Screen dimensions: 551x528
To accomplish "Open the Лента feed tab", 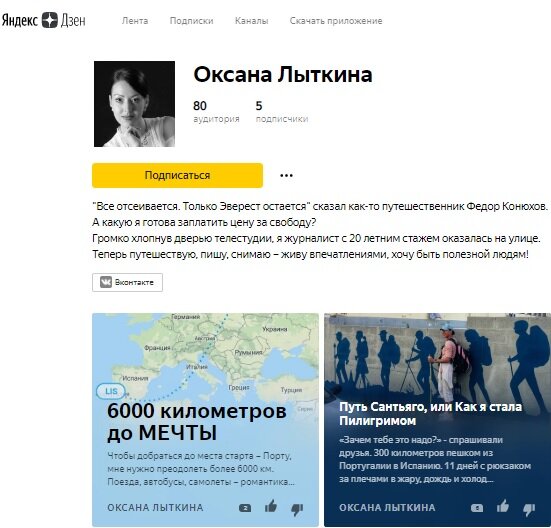I will click(135, 21).
